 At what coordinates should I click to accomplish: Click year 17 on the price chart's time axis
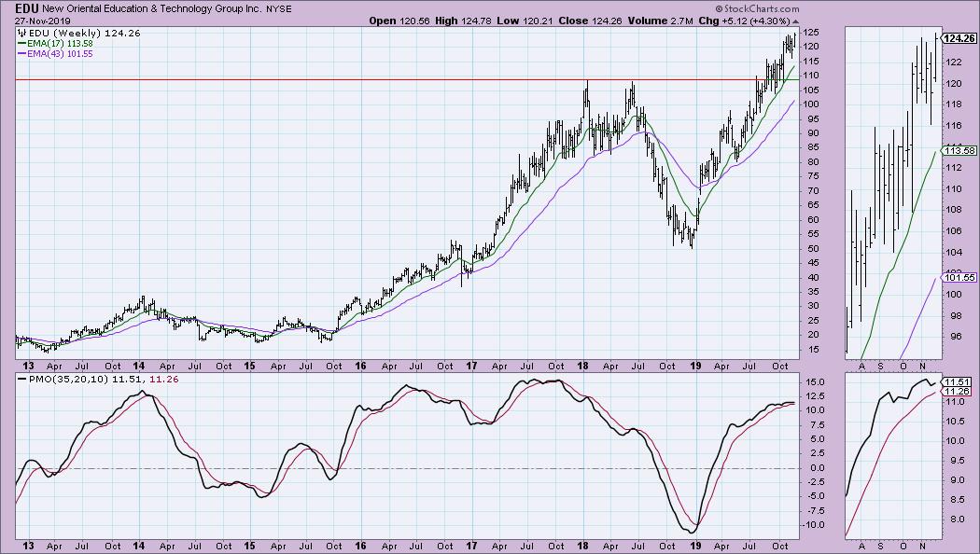471,366
